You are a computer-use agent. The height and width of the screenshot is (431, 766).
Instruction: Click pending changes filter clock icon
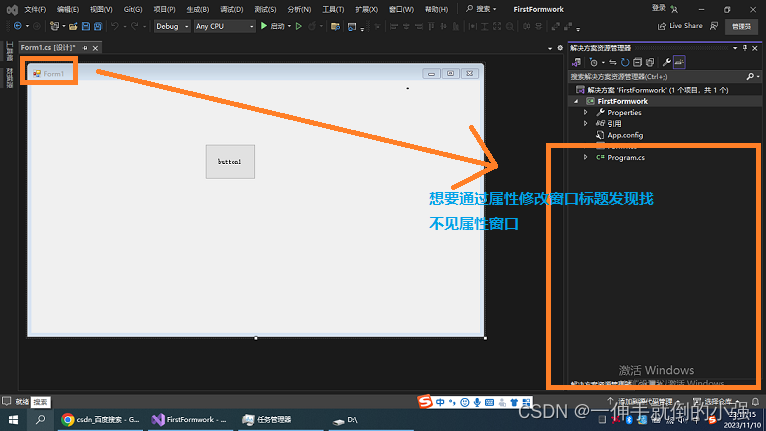pyautogui.click(x=593, y=62)
